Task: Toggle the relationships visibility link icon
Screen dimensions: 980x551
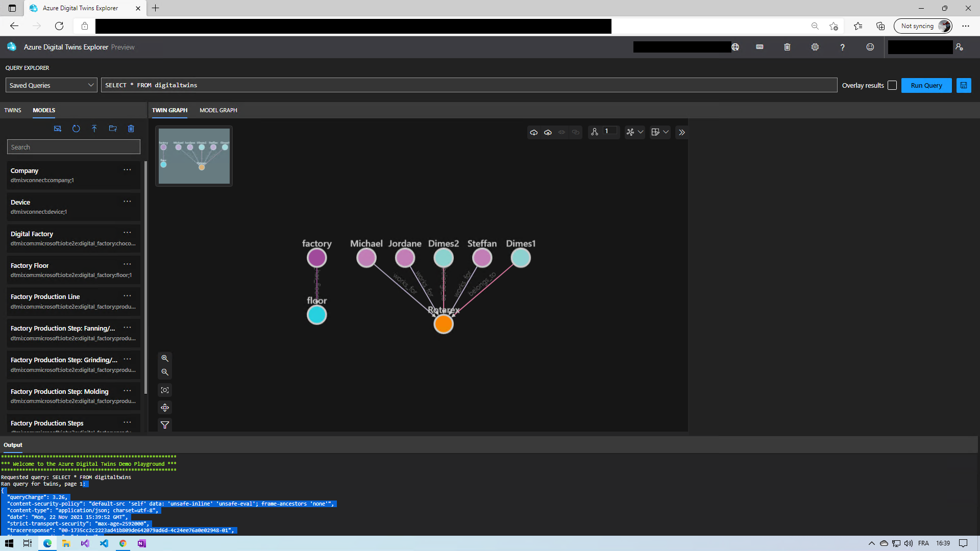Action: pyautogui.click(x=575, y=132)
